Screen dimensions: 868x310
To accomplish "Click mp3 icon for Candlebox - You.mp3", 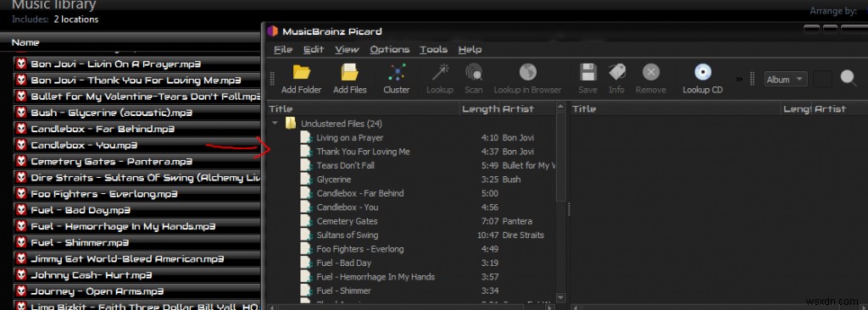I will [20, 145].
